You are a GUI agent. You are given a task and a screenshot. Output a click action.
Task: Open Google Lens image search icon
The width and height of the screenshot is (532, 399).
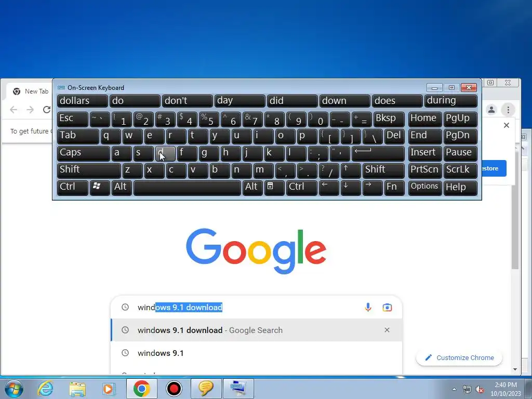click(x=387, y=308)
